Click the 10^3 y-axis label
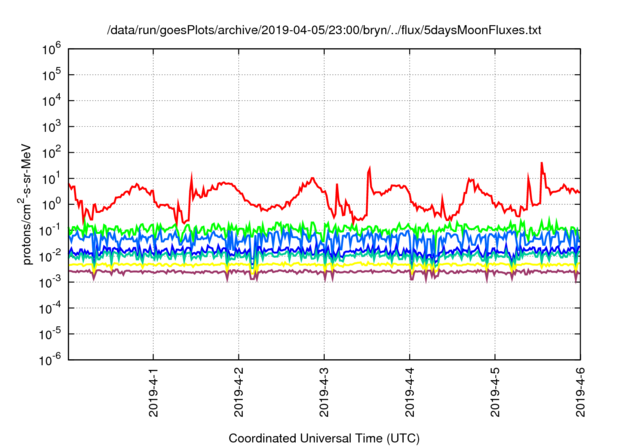 pos(51,127)
